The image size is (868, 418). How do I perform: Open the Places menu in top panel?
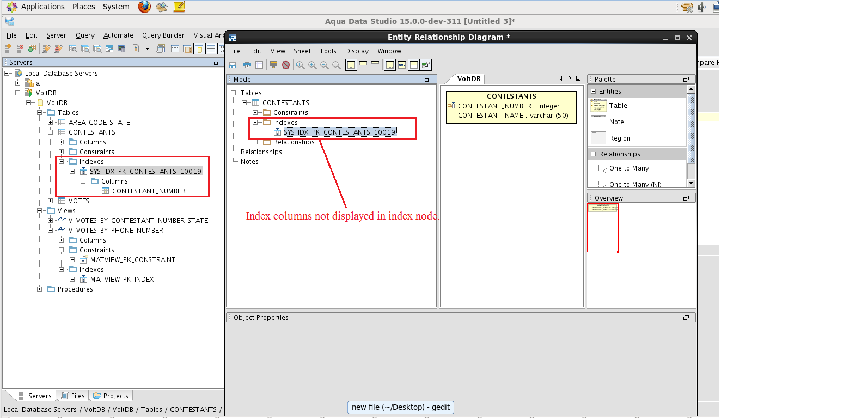(x=84, y=7)
